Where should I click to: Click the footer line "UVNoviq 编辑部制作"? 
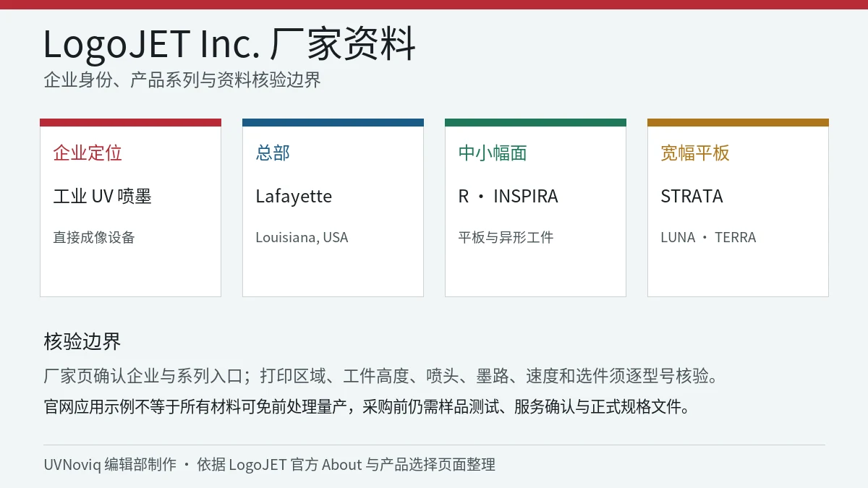coord(270,464)
